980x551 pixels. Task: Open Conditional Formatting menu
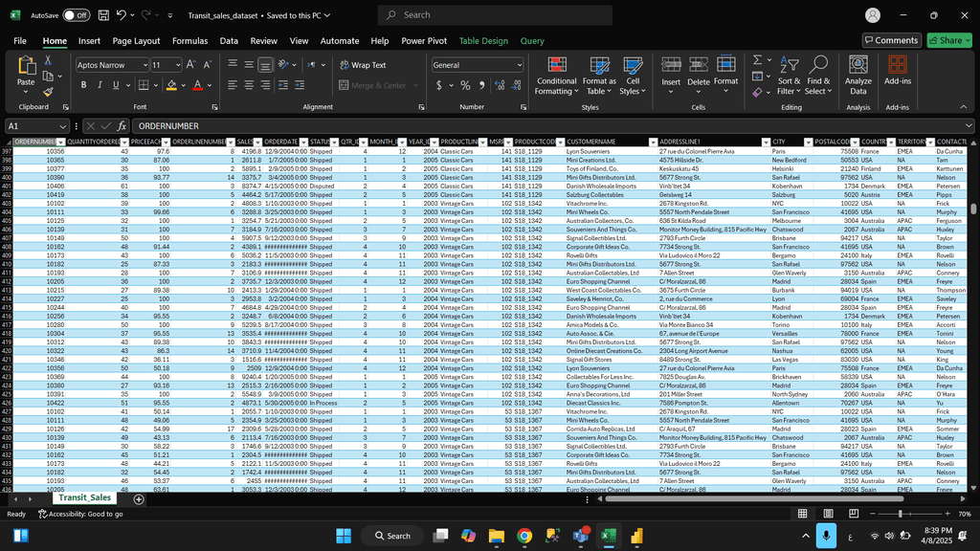coord(556,76)
